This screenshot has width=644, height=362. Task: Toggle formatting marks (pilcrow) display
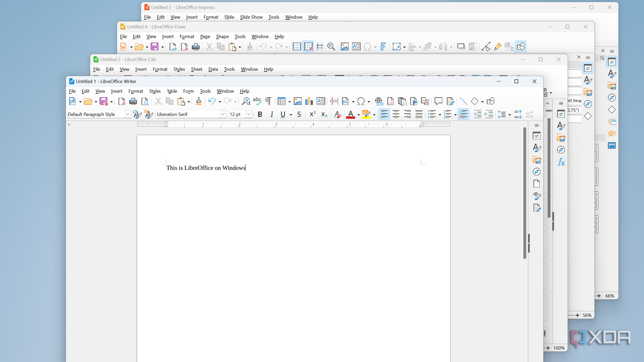point(268,101)
